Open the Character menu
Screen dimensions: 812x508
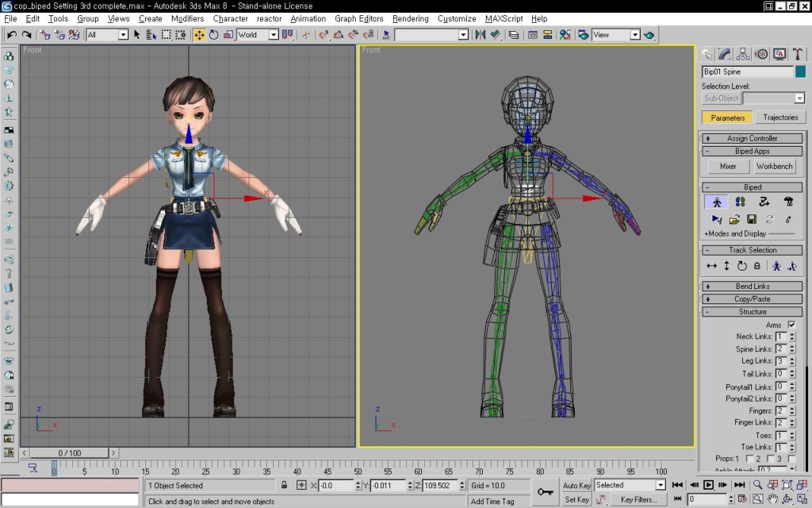click(231, 19)
